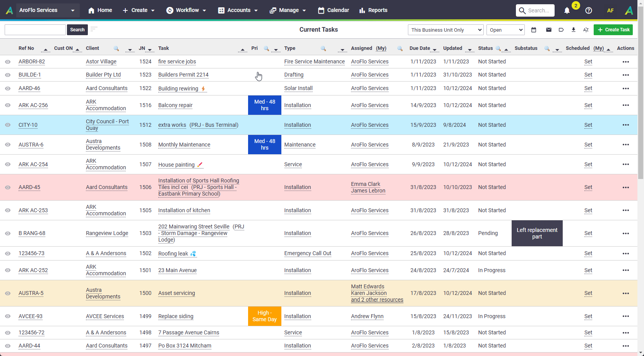Screen dimensions: 644x356
Task: Open the Workflow menu
Action: tap(186, 10)
